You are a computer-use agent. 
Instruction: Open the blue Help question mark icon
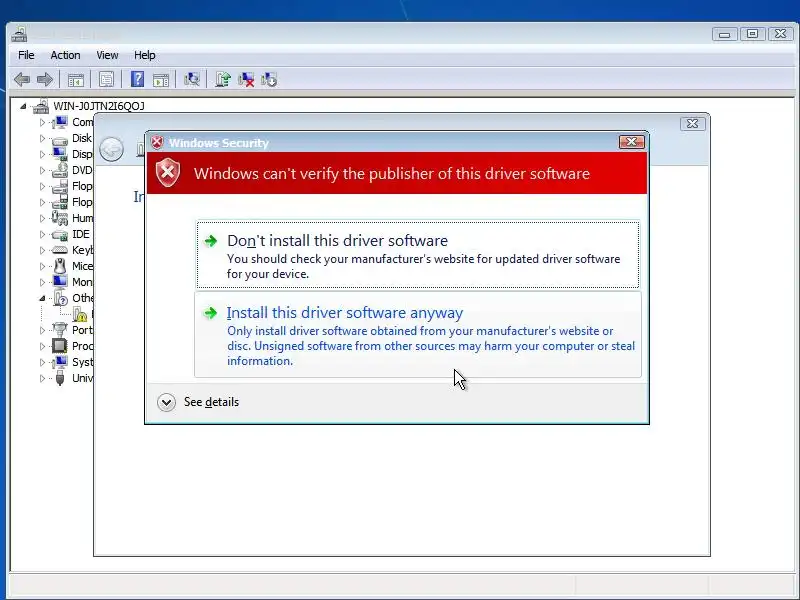click(x=137, y=80)
